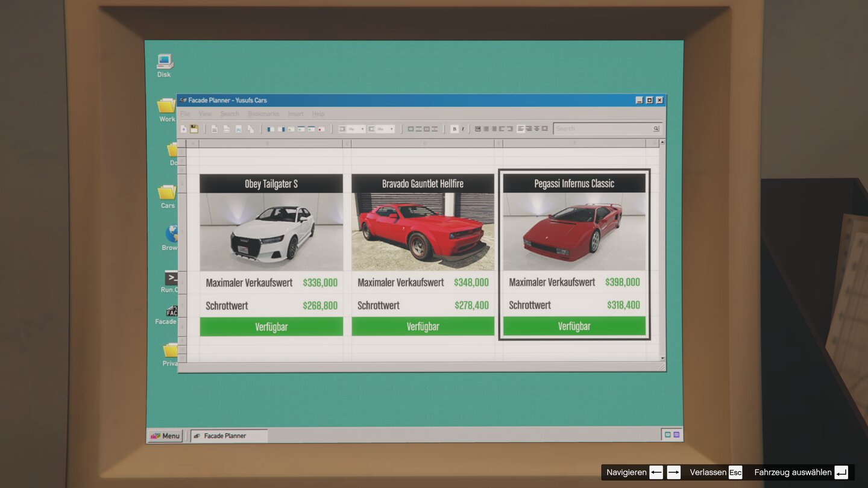Toggle Italic formatting in the toolbar
868x488 pixels.
coord(463,129)
